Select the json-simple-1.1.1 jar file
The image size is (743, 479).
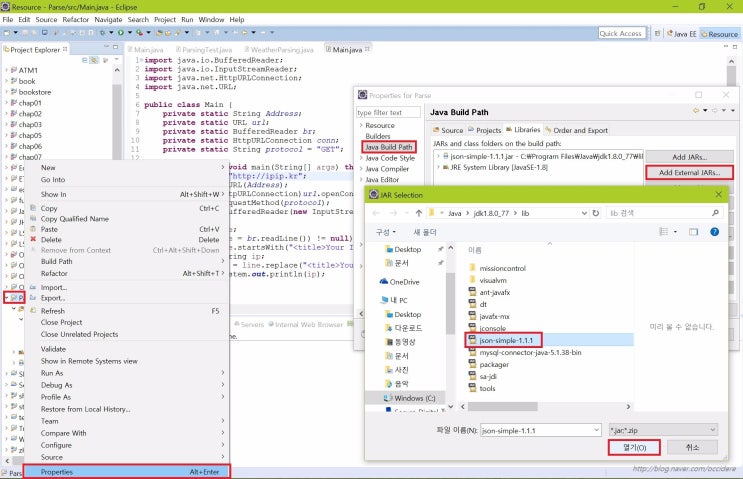pyautogui.click(x=507, y=340)
